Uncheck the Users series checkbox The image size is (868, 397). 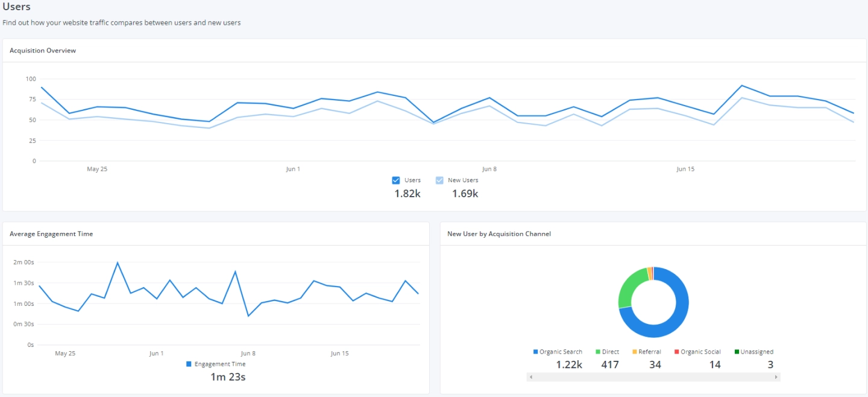(396, 180)
